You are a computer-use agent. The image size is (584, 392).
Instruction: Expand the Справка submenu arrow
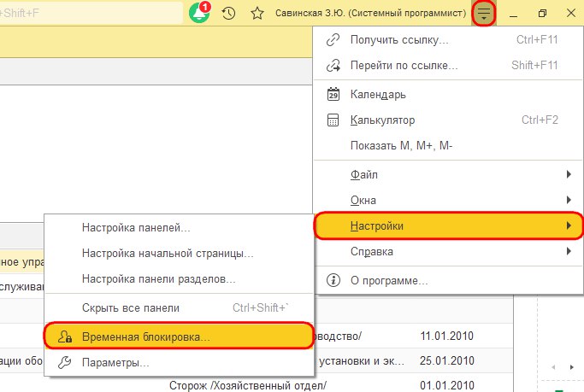[569, 251]
